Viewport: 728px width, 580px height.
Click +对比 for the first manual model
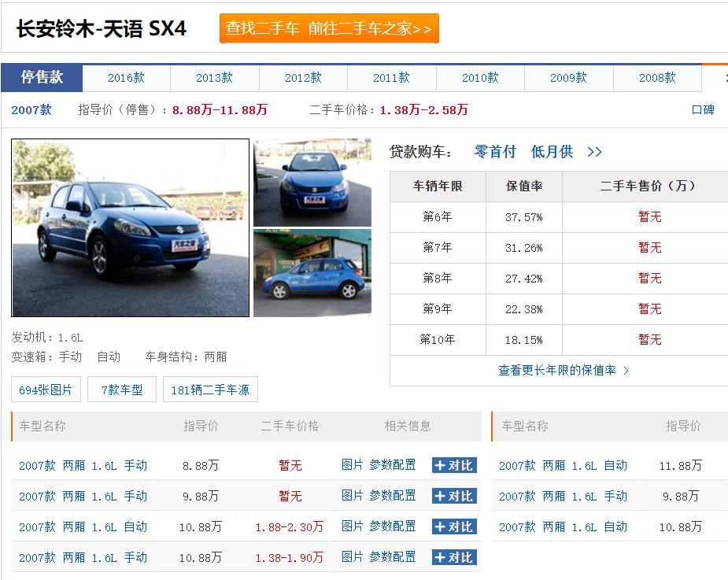(453, 465)
